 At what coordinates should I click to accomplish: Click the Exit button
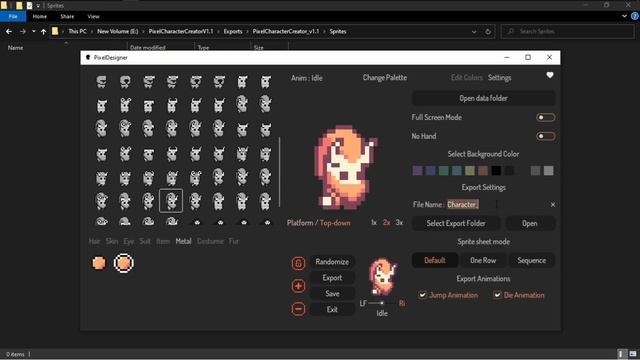332,309
